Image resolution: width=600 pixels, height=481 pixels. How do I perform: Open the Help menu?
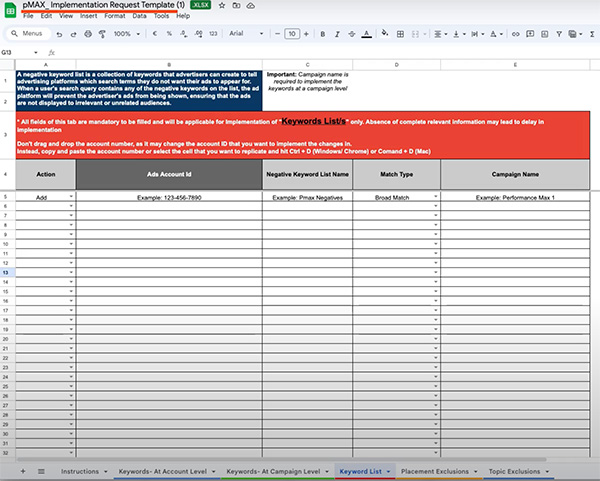tap(183, 16)
